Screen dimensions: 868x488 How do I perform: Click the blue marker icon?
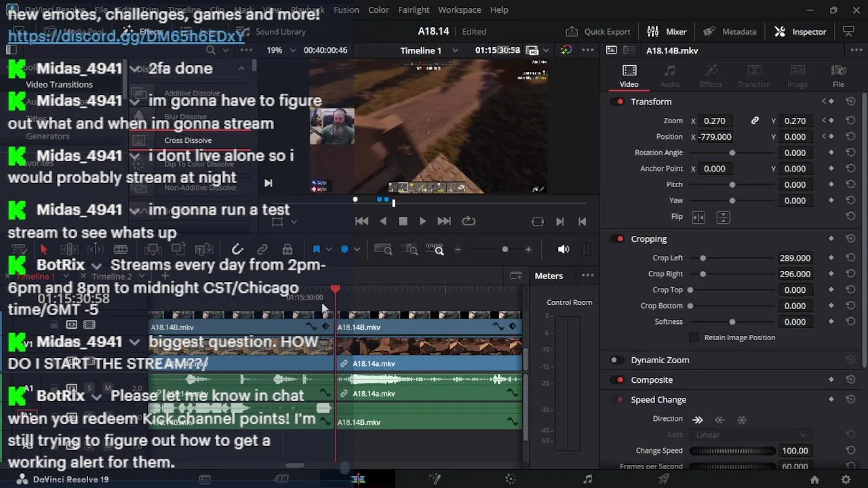coord(344,249)
